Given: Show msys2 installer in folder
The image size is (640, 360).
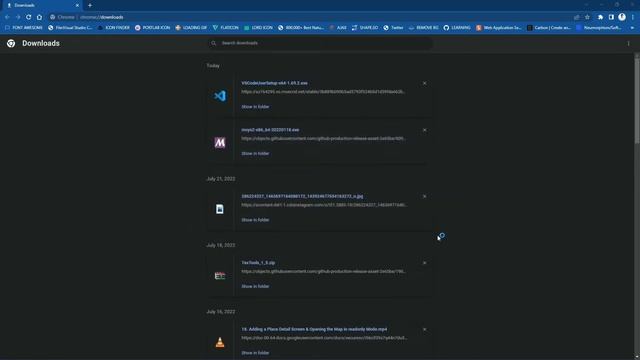Looking at the screenshot, I should 255,153.
